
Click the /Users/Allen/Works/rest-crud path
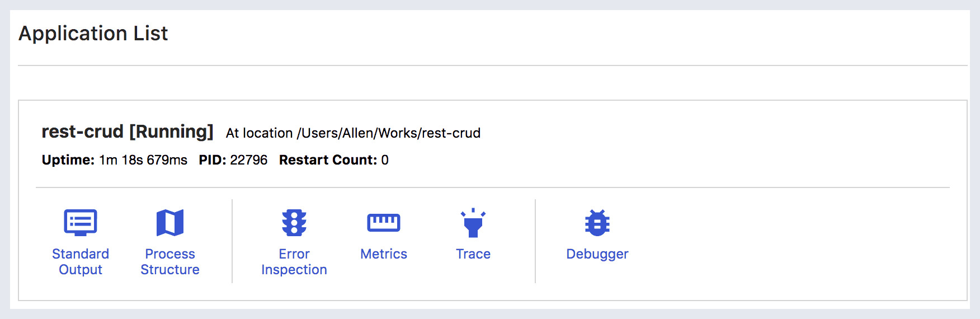click(x=389, y=133)
